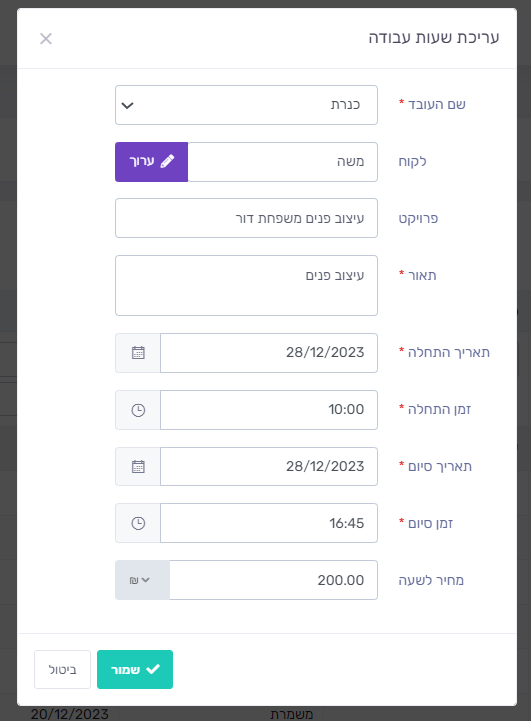This screenshot has height=721, width=531.
Task: Click the end date calendar icon
Action: pos(138,466)
